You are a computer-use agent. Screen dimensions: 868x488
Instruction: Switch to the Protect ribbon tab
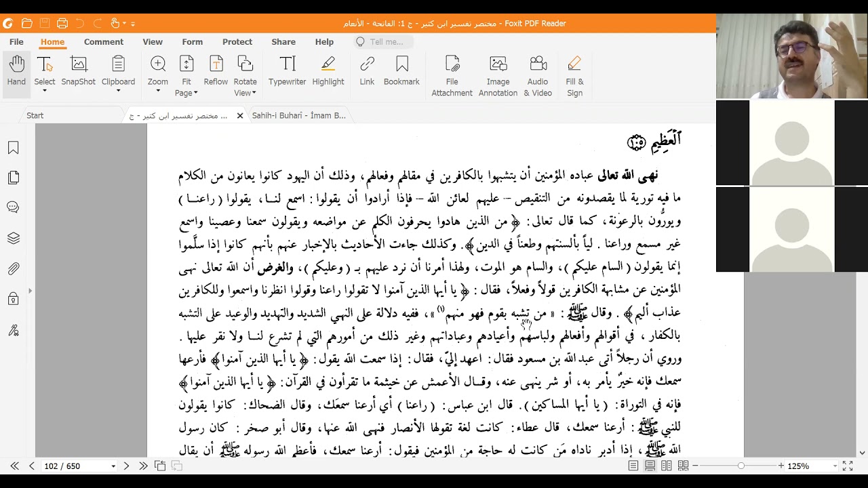pos(237,41)
